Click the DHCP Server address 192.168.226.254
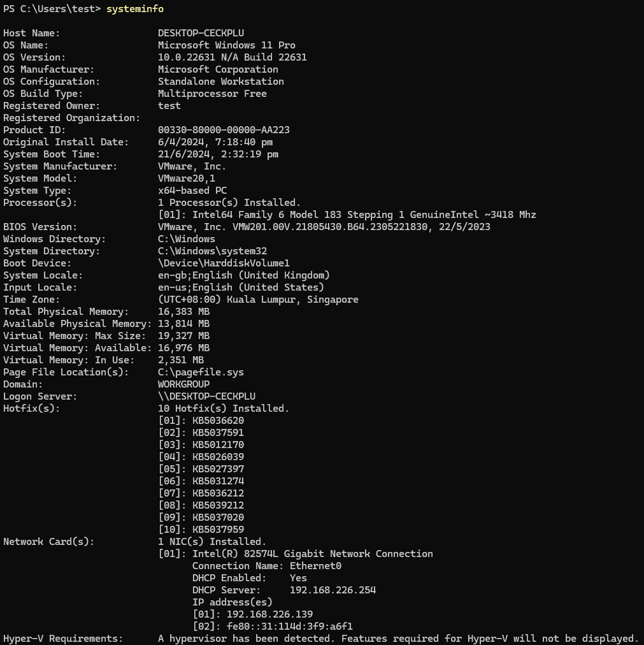 point(333,590)
